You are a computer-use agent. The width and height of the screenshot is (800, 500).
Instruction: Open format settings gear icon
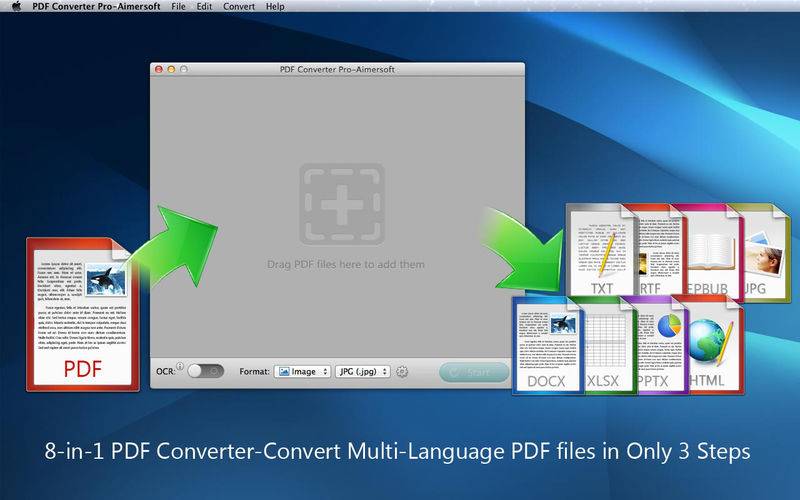[x=402, y=371]
